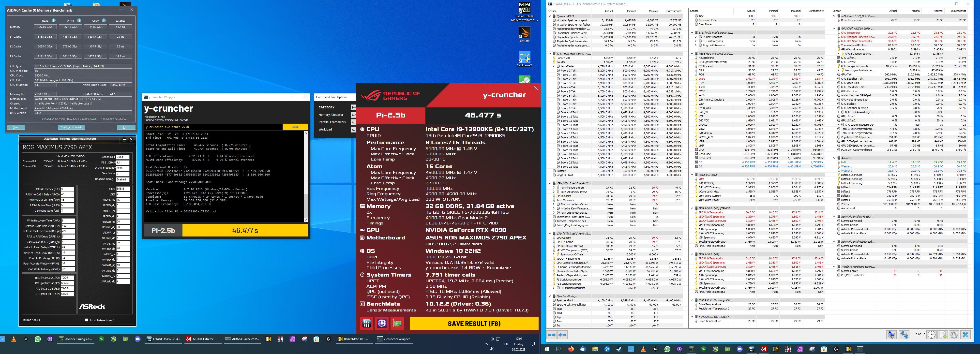This screenshot has width=980, height=354.
Task: Switch to AIDA64 Extreme taskbar tab
Action: pos(203,339)
